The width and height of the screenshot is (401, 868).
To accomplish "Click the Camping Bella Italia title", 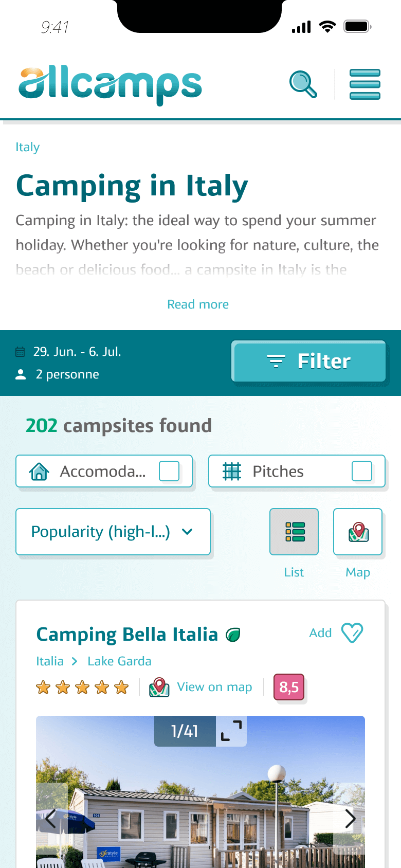I will pyautogui.click(x=127, y=635).
